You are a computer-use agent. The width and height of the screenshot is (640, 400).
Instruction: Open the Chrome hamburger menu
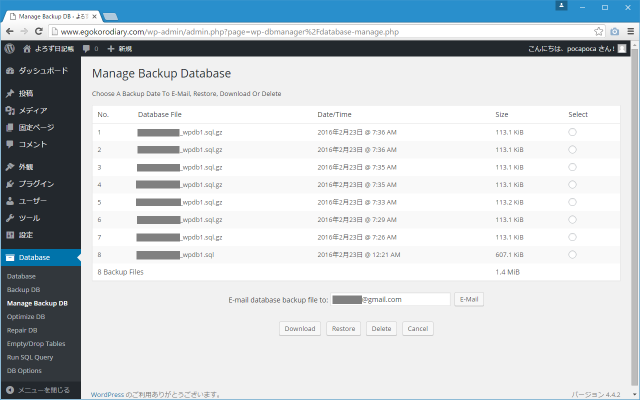point(628,30)
